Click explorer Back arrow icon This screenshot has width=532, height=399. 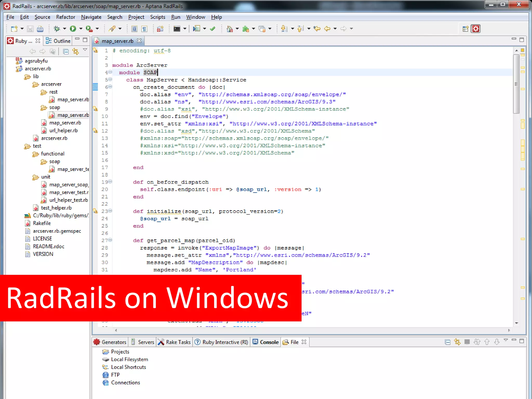[32, 51]
